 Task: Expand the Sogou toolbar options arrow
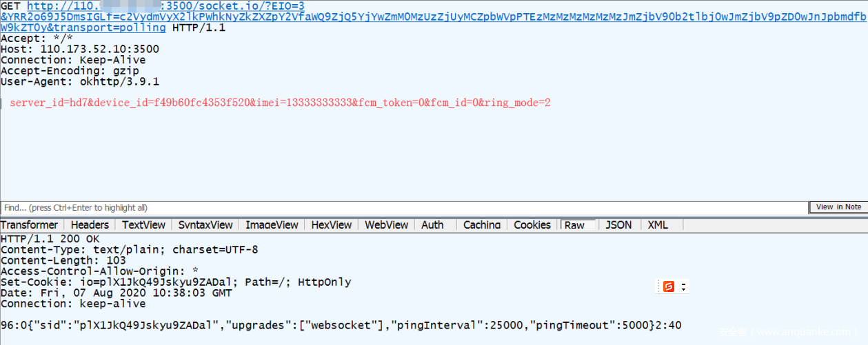tap(683, 287)
